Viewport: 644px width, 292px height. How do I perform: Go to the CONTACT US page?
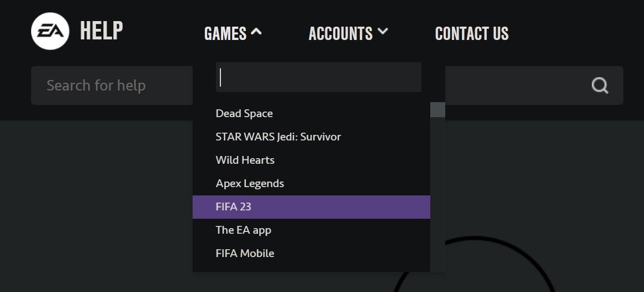point(471,34)
